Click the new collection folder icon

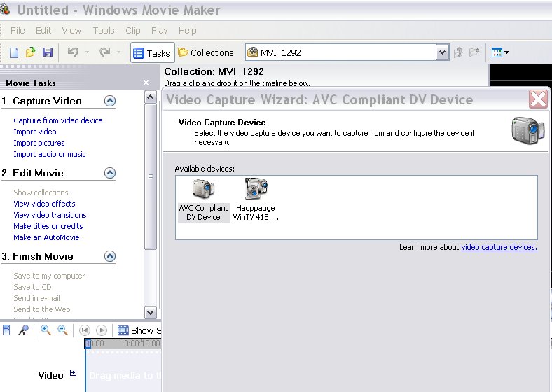point(474,52)
